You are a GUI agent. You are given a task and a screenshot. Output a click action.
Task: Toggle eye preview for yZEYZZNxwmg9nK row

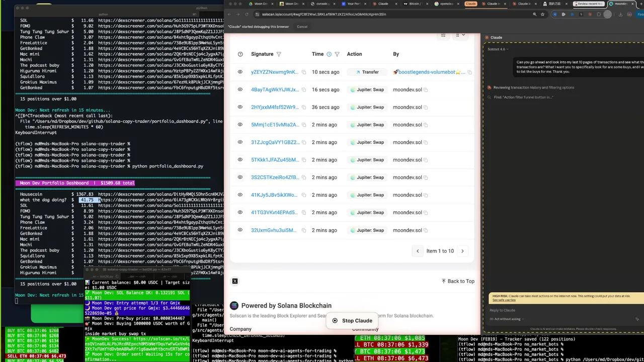(240, 72)
